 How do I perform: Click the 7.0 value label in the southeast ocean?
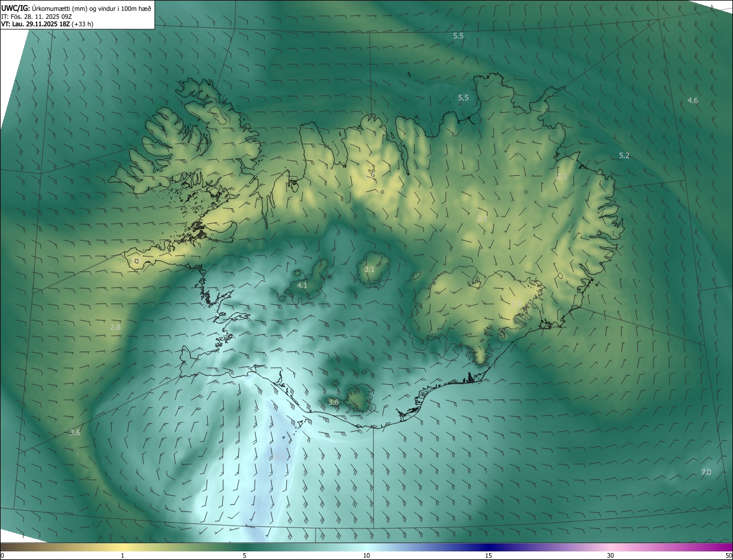click(x=706, y=472)
